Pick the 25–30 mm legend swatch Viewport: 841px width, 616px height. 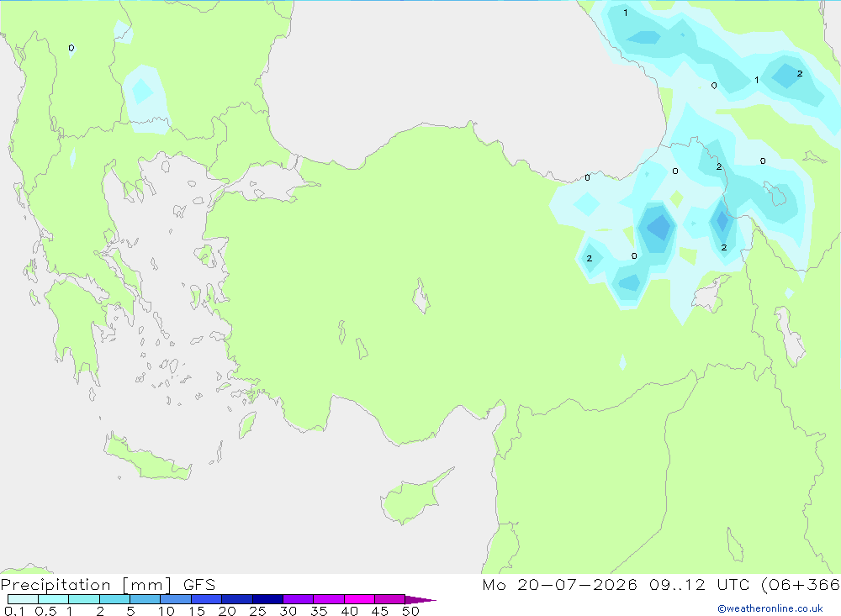click(267, 599)
